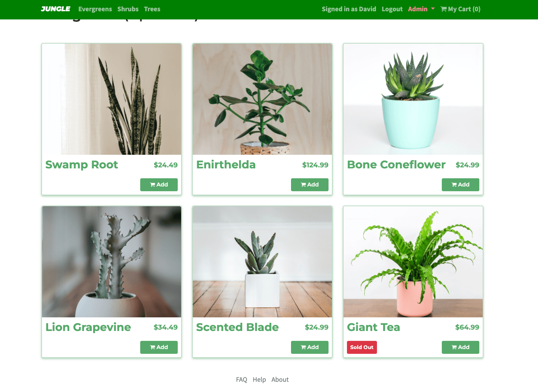The width and height of the screenshot is (538, 392).
Task: Go to the Jungle home logo
Action: (x=56, y=9)
